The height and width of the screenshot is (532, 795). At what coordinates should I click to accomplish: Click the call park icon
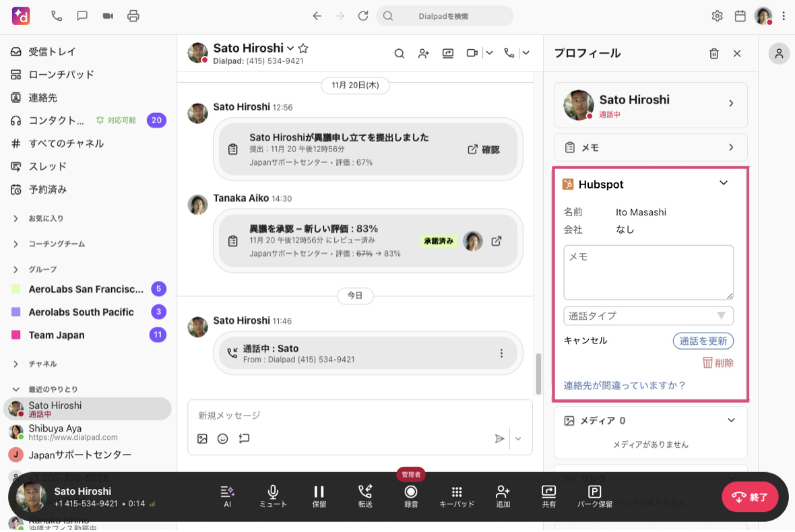coord(594,496)
